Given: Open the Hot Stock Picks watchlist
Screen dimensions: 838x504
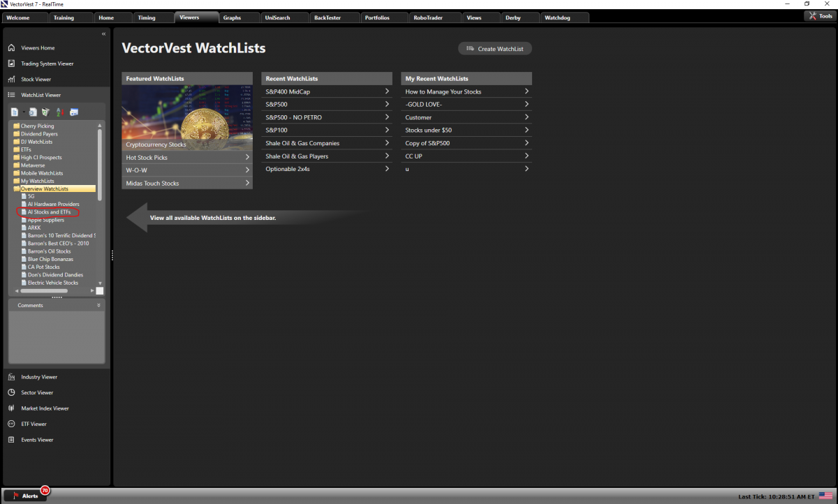Looking at the screenshot, I should [186, 158].
